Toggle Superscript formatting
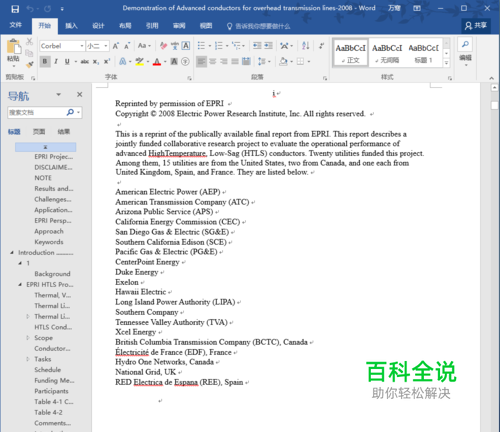Viewport: 500px width, 432px height. [107, 61]
